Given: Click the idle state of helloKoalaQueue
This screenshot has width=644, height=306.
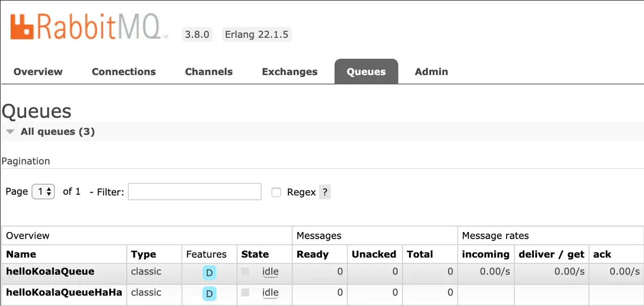Looking at the screenshot, I should 270,272.
